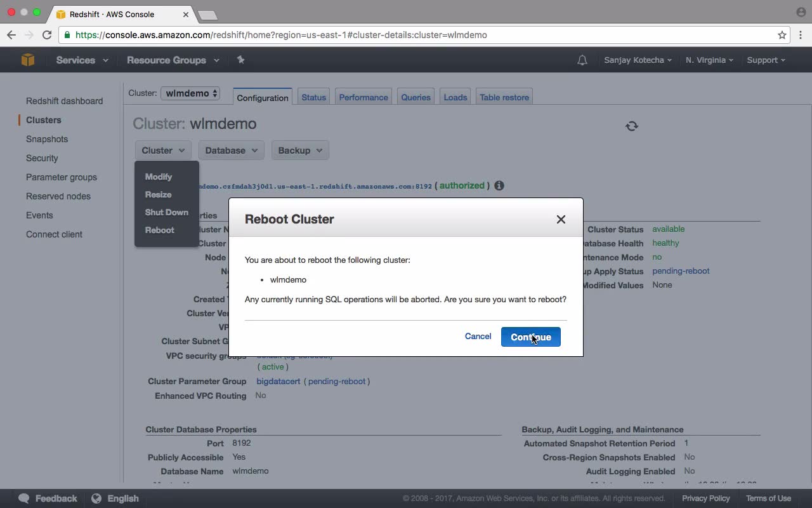Switch to the Status tab
The image size is (812, 508).
(x=313, y=97)
